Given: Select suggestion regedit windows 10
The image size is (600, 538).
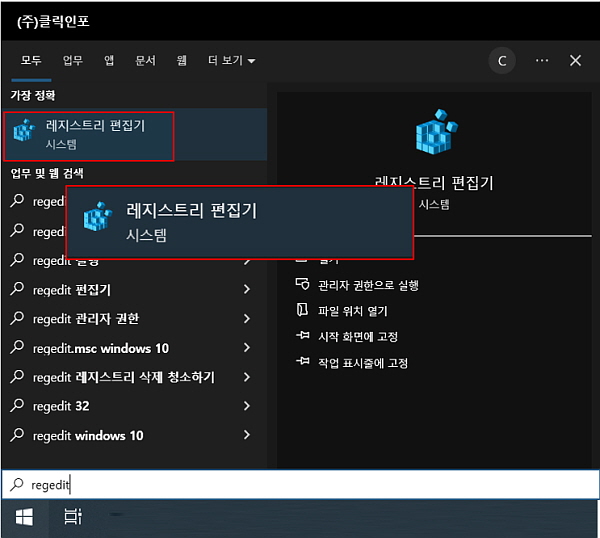Looking at the screenshot, I should pos(134,435).
